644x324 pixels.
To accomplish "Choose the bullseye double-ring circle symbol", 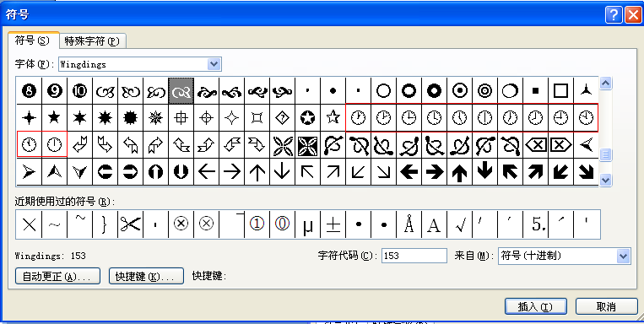I will [x=485, y=91].
